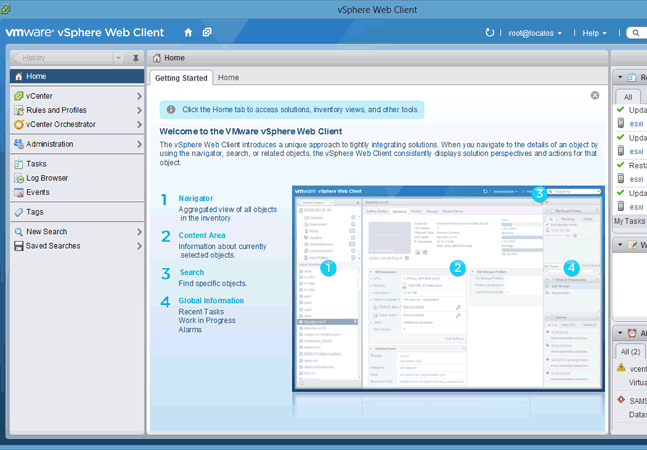Viewport: 647px width, 450px height.
Task: Click the Content Area link
Action: click(202, 235)
